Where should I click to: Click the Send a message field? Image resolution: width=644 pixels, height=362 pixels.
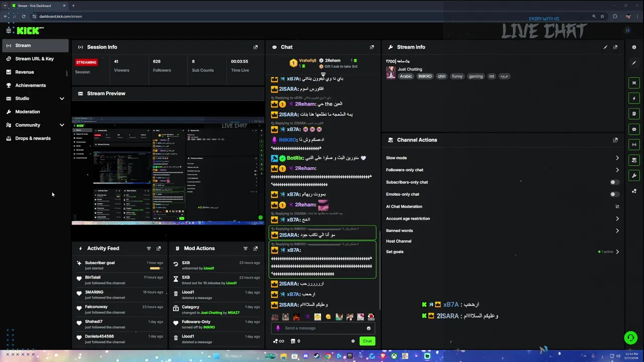324,328
